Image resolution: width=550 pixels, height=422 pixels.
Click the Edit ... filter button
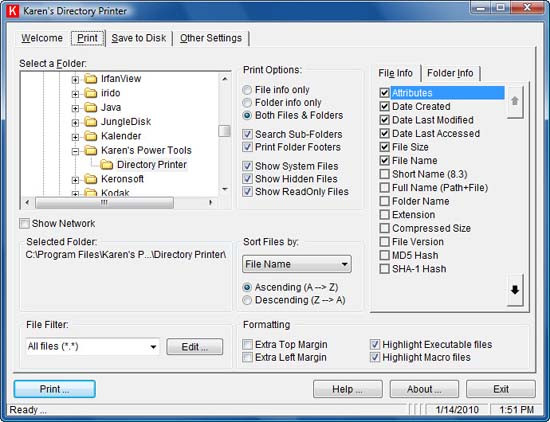[195, 347]
